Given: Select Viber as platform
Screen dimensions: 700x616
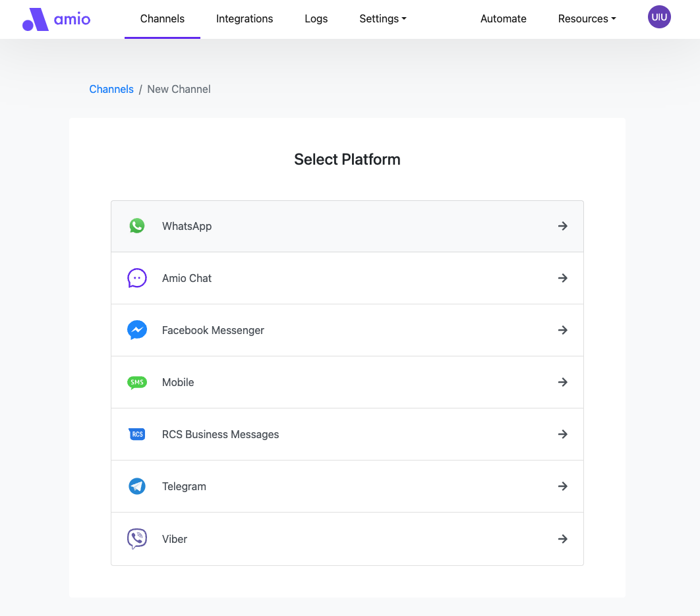Looking at the screenshot, I should click(x=347, y=539).
